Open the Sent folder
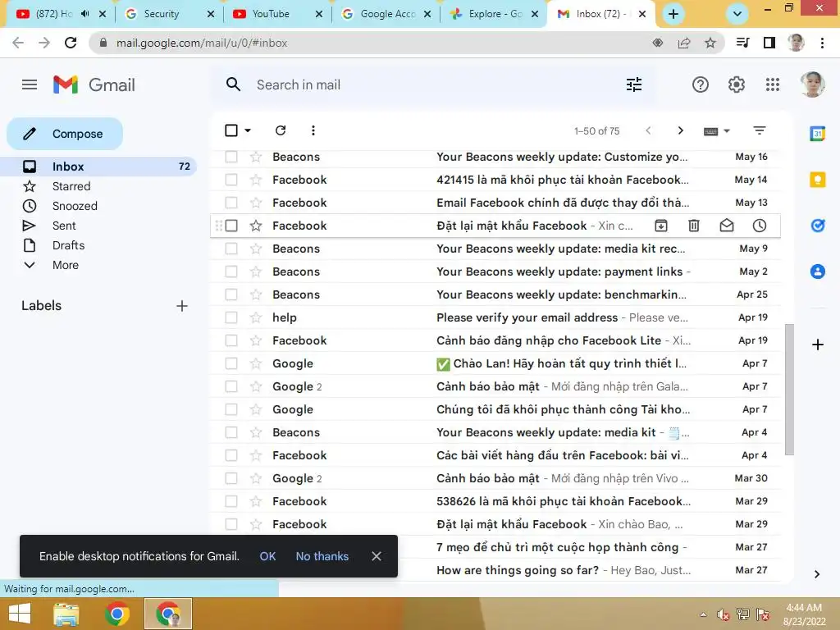This screenshot has width=840, height=630. point(64,226)
